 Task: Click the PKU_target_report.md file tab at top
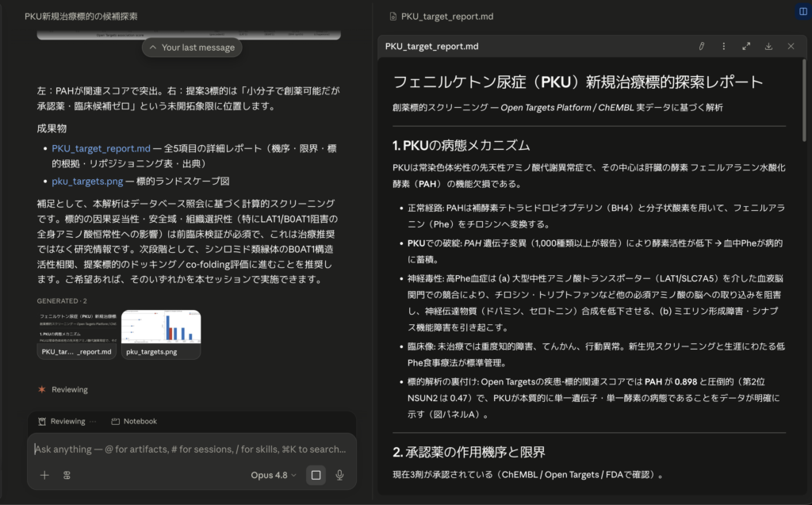tap(441, 16)
